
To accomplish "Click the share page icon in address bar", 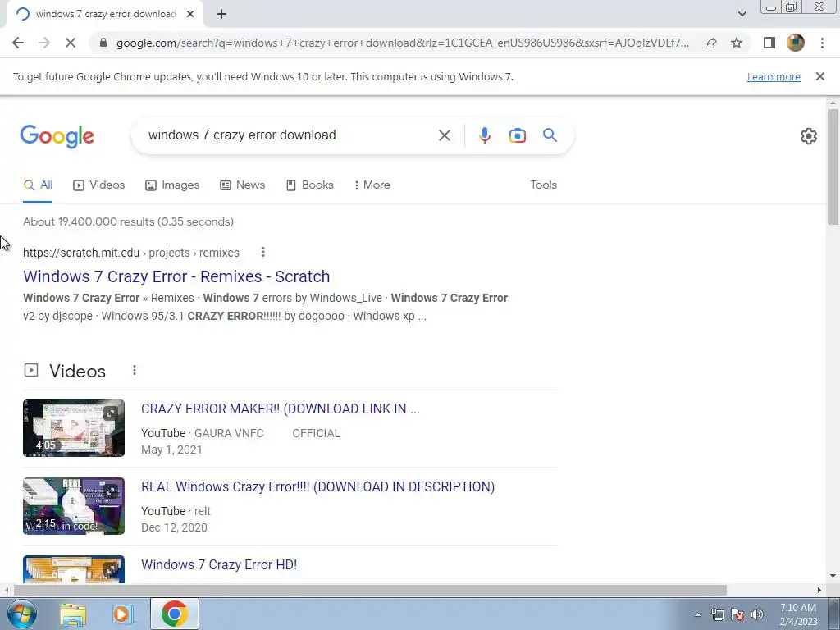I will 710,43.
